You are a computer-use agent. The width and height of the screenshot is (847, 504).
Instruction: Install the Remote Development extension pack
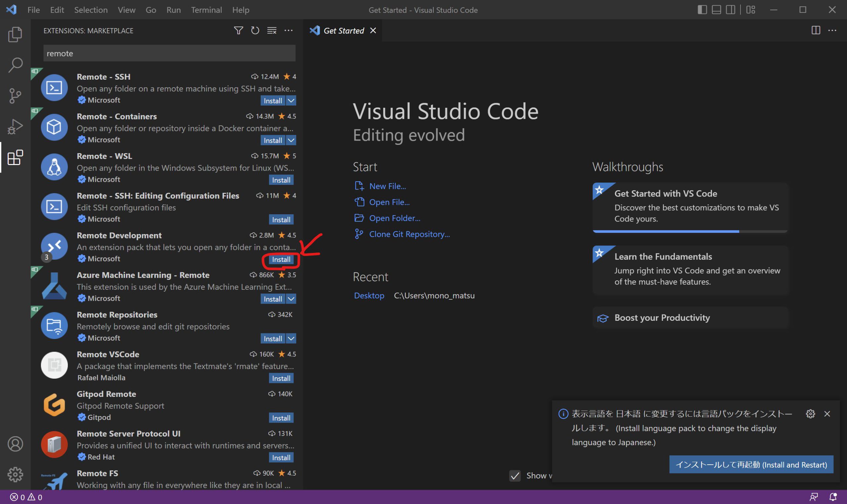coord(281,260)
